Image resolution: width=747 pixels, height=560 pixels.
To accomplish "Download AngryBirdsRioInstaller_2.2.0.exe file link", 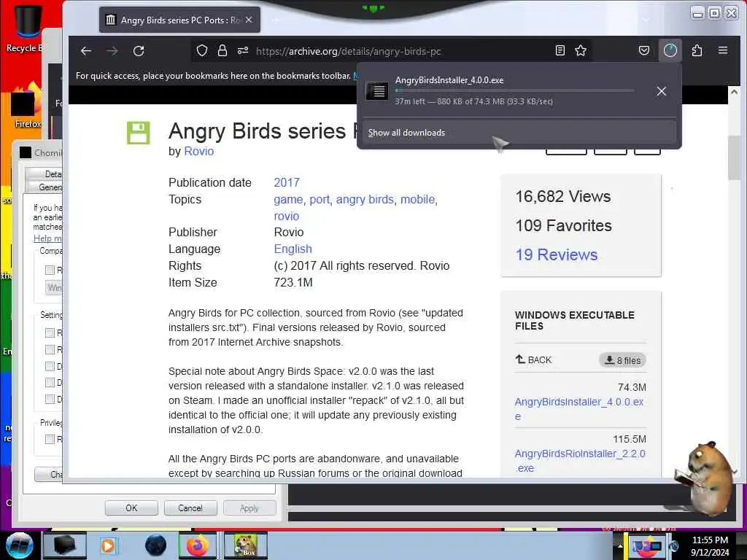I will click(x=580, y=461).
